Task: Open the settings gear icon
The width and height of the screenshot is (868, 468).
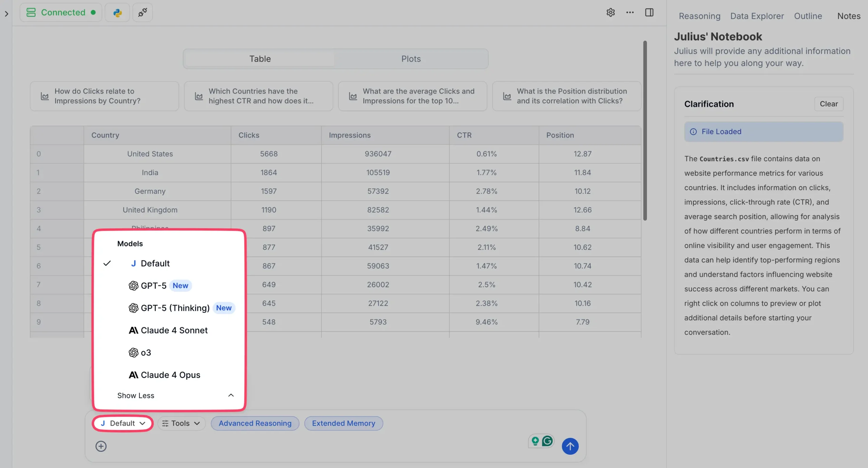Action: [x=610, y=13]
